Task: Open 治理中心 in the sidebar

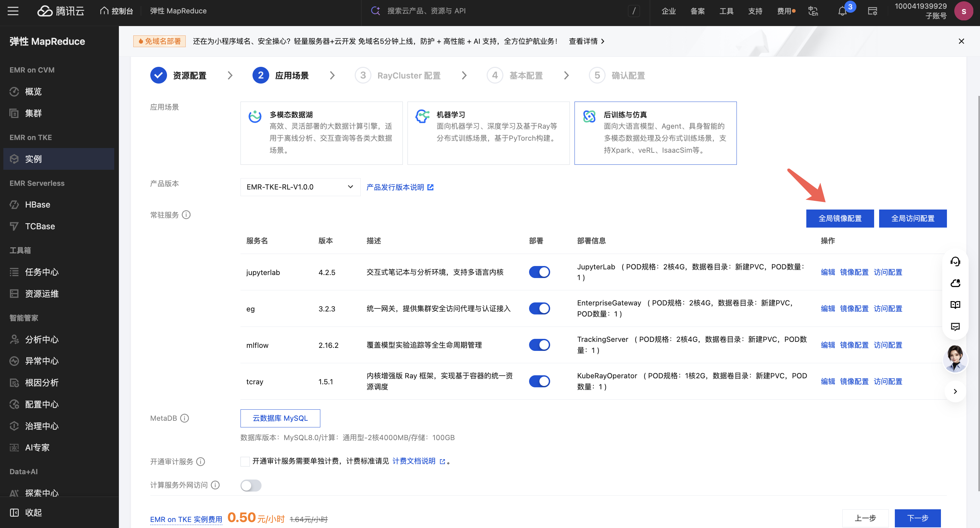Action: pos(58,426)
